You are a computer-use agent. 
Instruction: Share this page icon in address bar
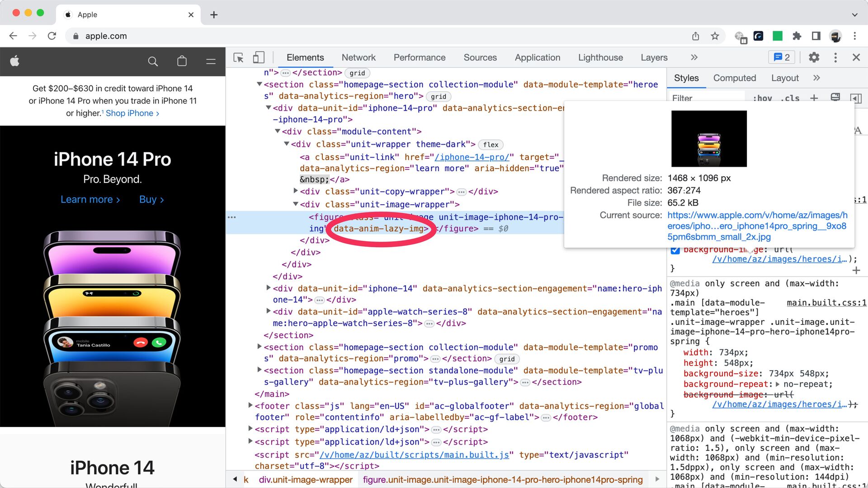(x=695, y=36)
